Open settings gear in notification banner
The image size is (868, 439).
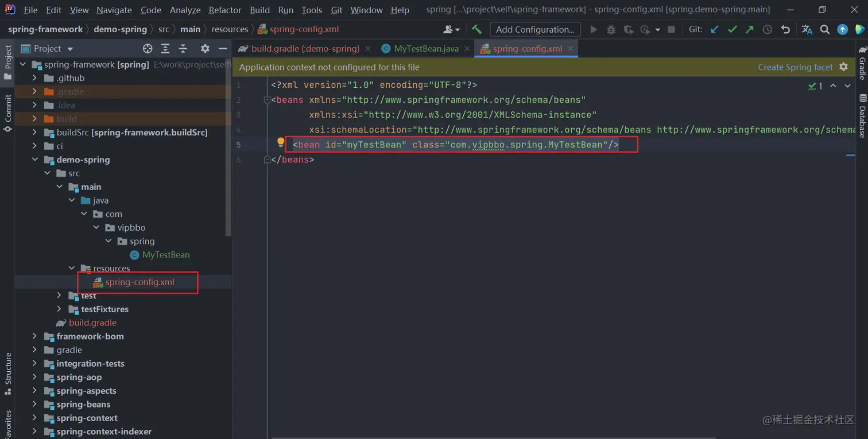click(843, 67)
